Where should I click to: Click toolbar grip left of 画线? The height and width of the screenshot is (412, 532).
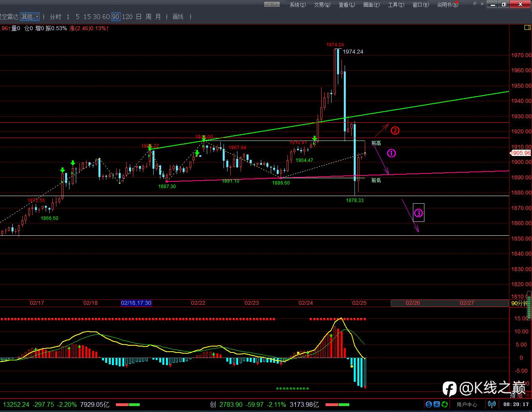coord(167,17)
